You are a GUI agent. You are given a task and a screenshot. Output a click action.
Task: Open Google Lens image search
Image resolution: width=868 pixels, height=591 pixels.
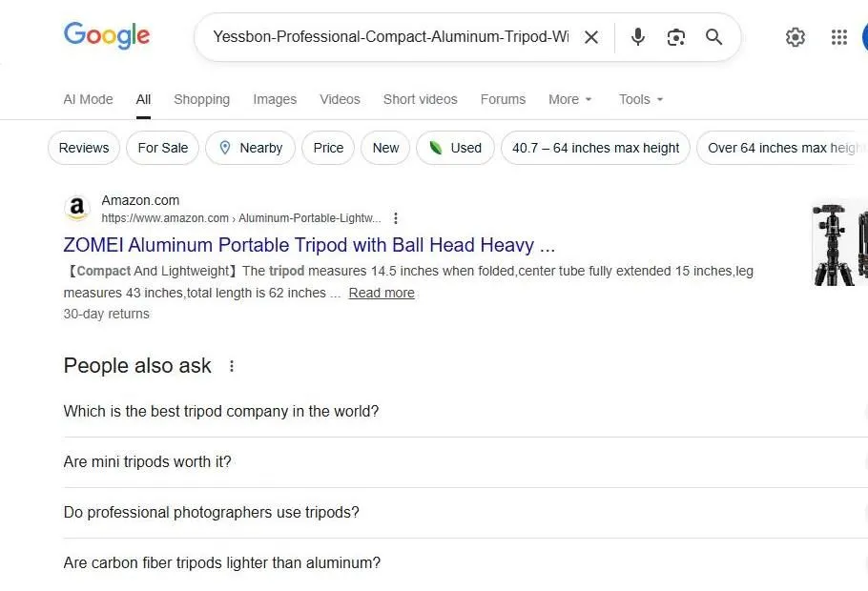(676, 37)
